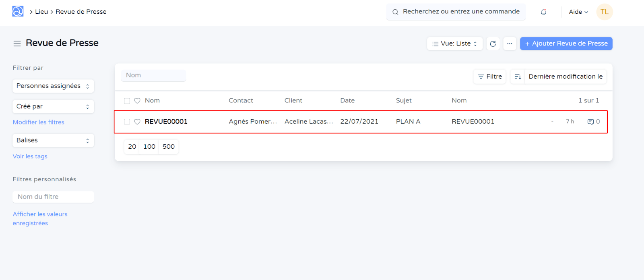This screenshot has width=644, height=280.
Task: Click the app logo home icon
Action: [x=18, y=11]
